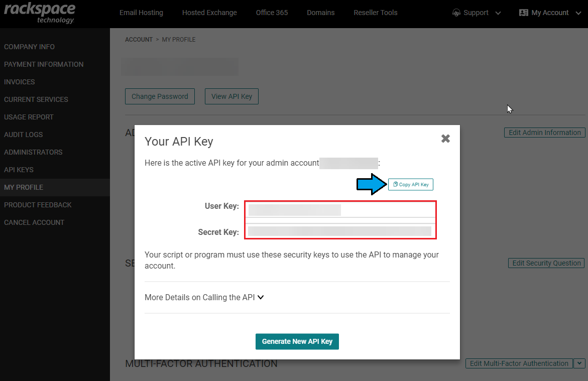Click Edit Multi-Factor Authentication
588x381 pixels.
tap(519, 363)
